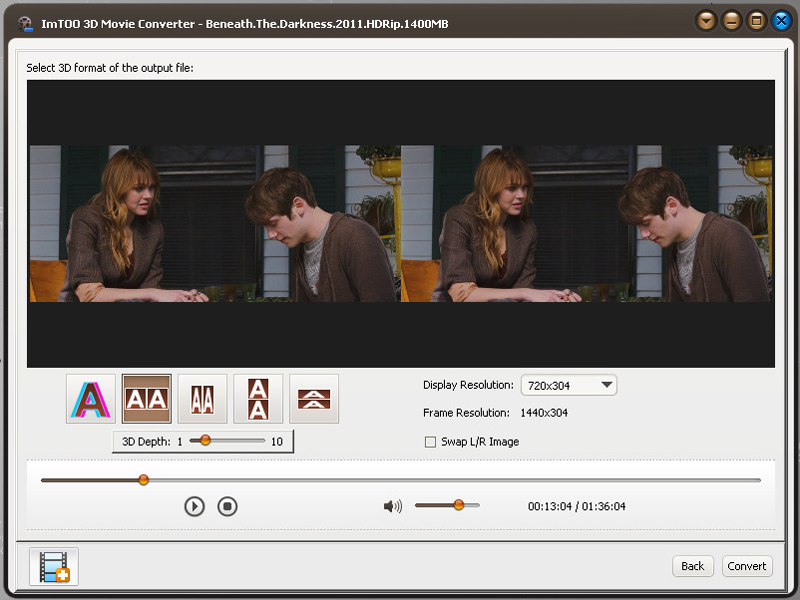The width and height of the screenshot is (800, 600).
Task: Click the right-eye video preview image
Action: click(587, 223)
